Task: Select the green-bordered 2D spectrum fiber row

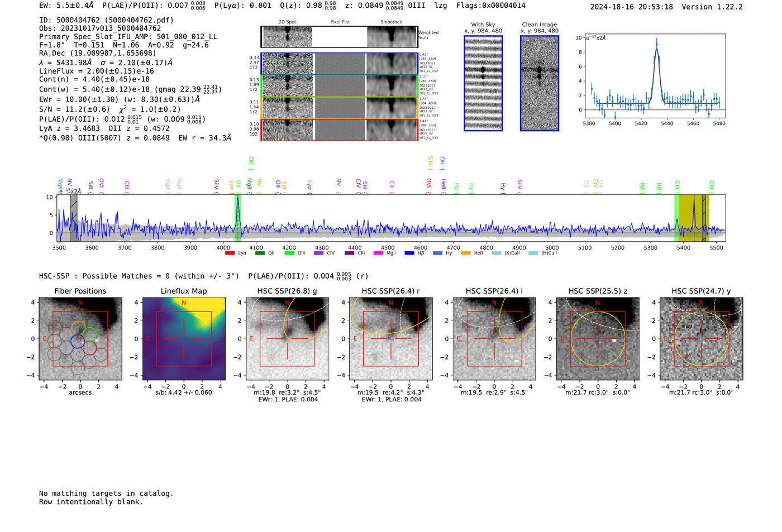Action: pyautogui.click(x=340, y=86)
